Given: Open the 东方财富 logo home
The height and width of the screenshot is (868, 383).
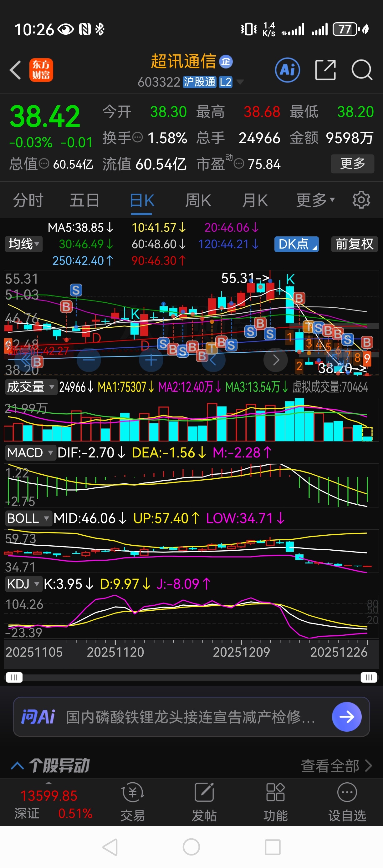Looking at the screenshot, I should point(41,70).
